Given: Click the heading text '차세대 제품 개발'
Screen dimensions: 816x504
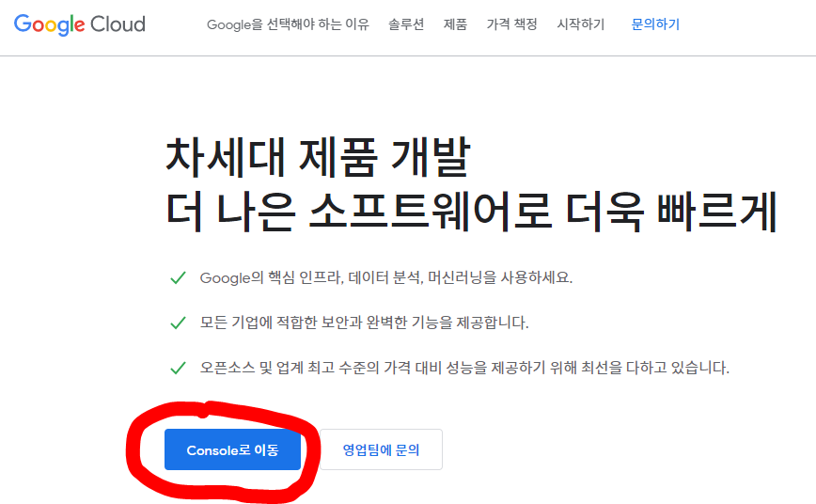Looking at the screenshot, I should coord(318,157).
